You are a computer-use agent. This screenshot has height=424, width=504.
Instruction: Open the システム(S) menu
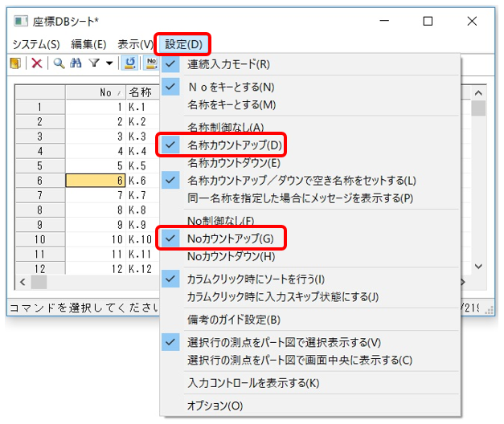coord(36,44)
